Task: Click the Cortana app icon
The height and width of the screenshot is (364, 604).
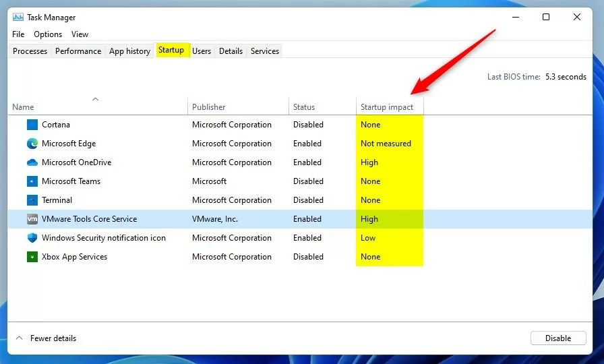Action: (x=32, y=125)
